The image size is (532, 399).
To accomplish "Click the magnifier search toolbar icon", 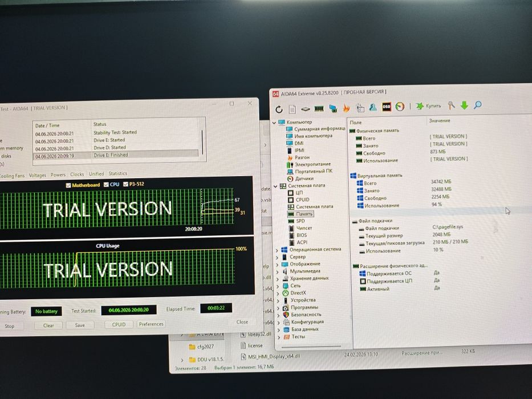I will [x=478, y=105].
